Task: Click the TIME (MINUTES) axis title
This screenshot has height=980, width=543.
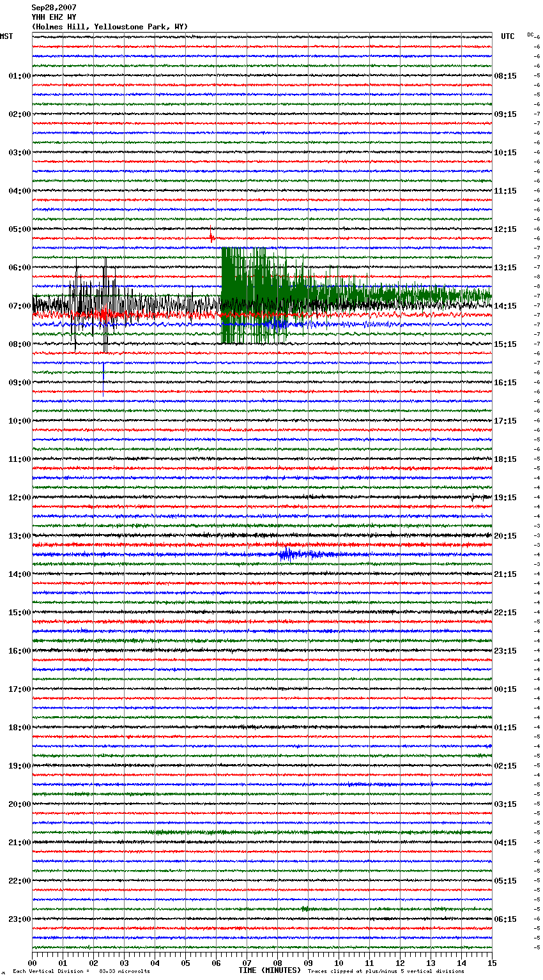Action: click(x=270, y=970)
